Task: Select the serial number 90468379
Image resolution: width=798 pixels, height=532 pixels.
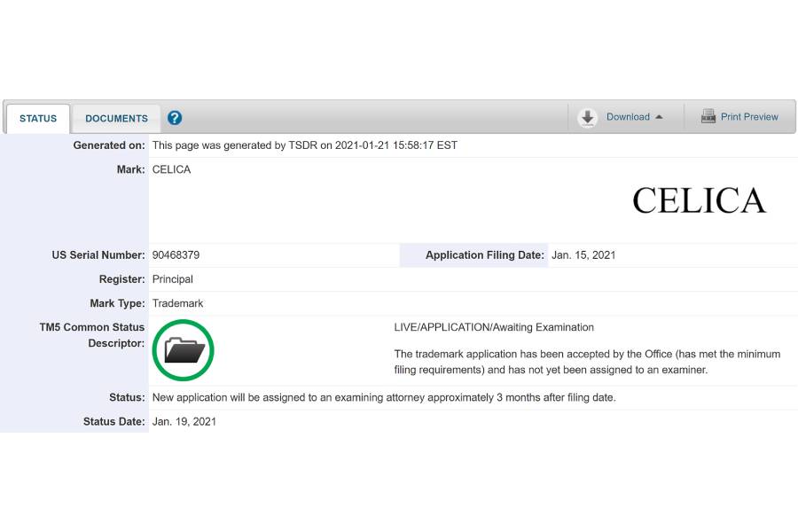Action: click(x=176, y=255)
